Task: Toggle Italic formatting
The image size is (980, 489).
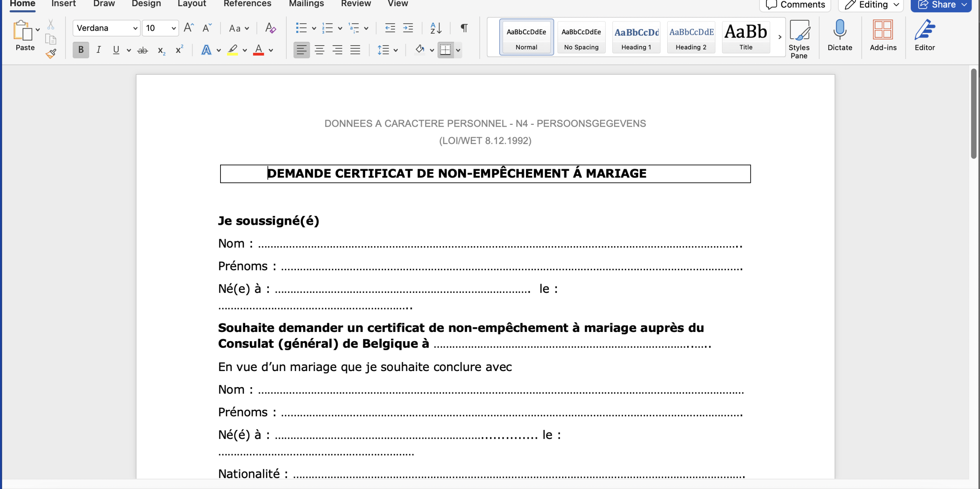Action: [x=98, y=50]
